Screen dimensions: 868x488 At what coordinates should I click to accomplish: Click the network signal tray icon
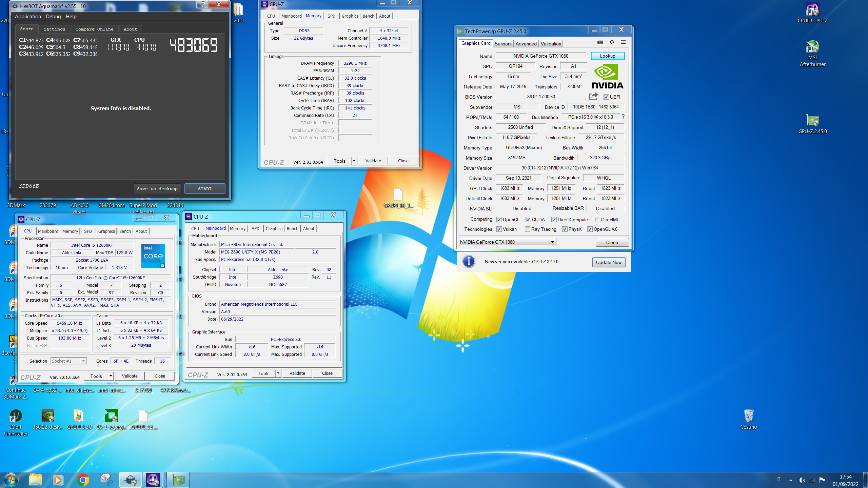click(x=812, y=480)
